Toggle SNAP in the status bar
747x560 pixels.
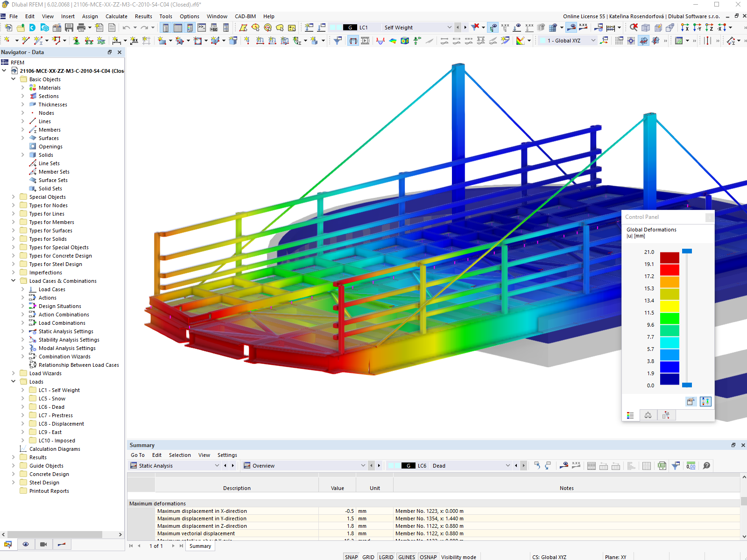click(x=351, y=557)
